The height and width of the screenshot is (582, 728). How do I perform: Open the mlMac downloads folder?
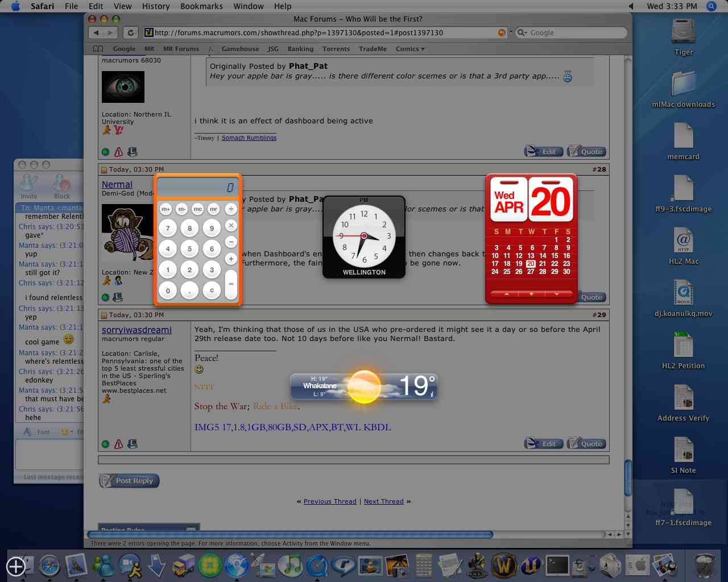(683, 84)
